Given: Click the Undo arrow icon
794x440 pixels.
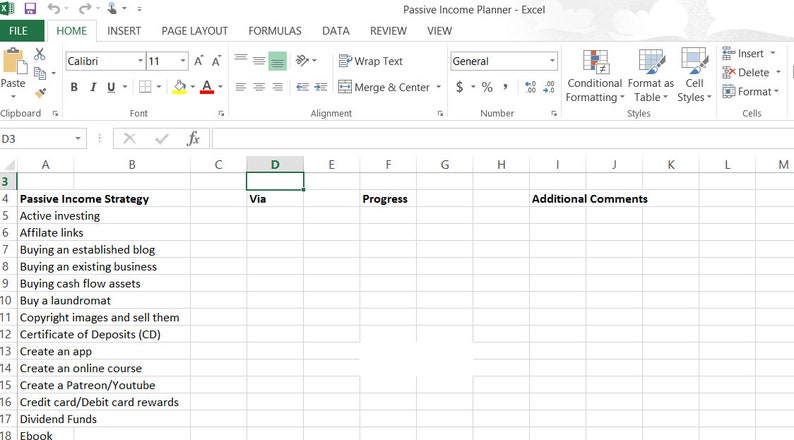Looking at the screenshot, I should 54,8.
